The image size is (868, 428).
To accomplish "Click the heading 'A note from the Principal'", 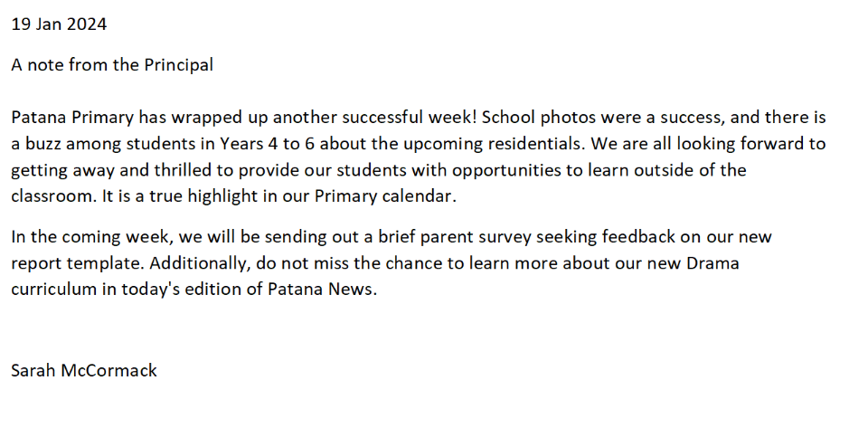I will 112,65.
